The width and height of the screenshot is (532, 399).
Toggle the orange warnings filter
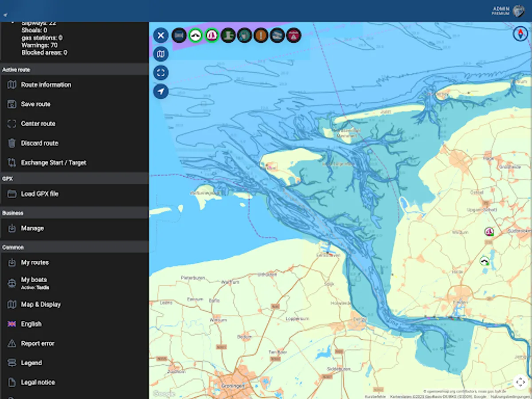click(x=261, y=35)
